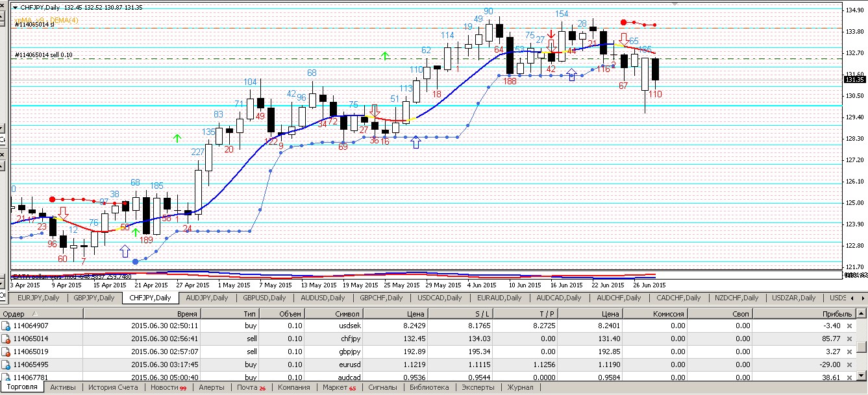Select the CHFJPY,Daily chart tab
The width and height of the screenshot is (868, 395).
pyautogui.click(x=150, y=298)
